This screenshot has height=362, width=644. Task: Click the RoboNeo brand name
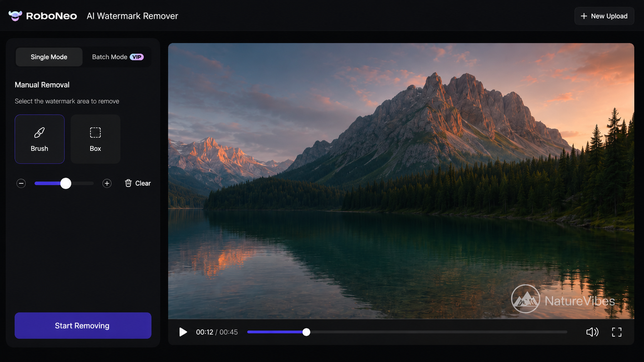[52, 16]
